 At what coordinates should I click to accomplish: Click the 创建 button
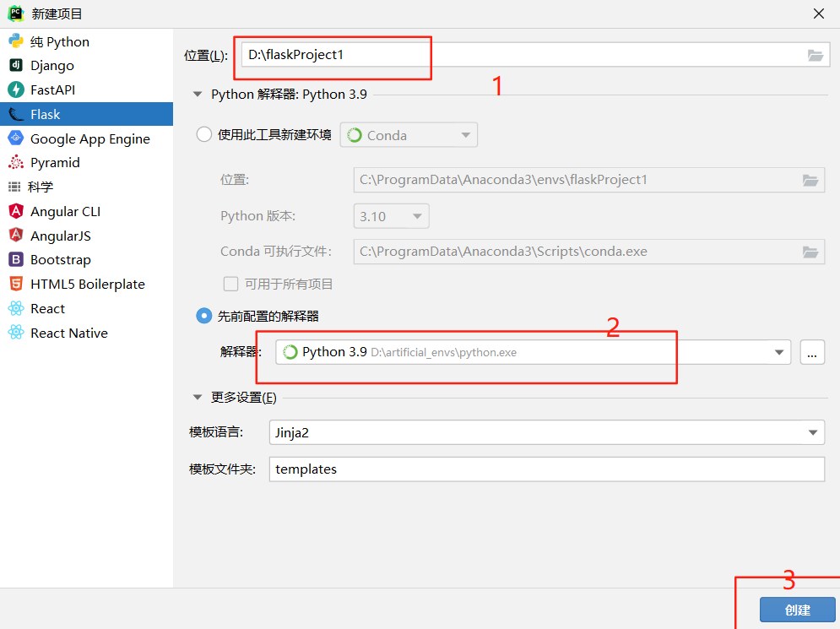798,610
